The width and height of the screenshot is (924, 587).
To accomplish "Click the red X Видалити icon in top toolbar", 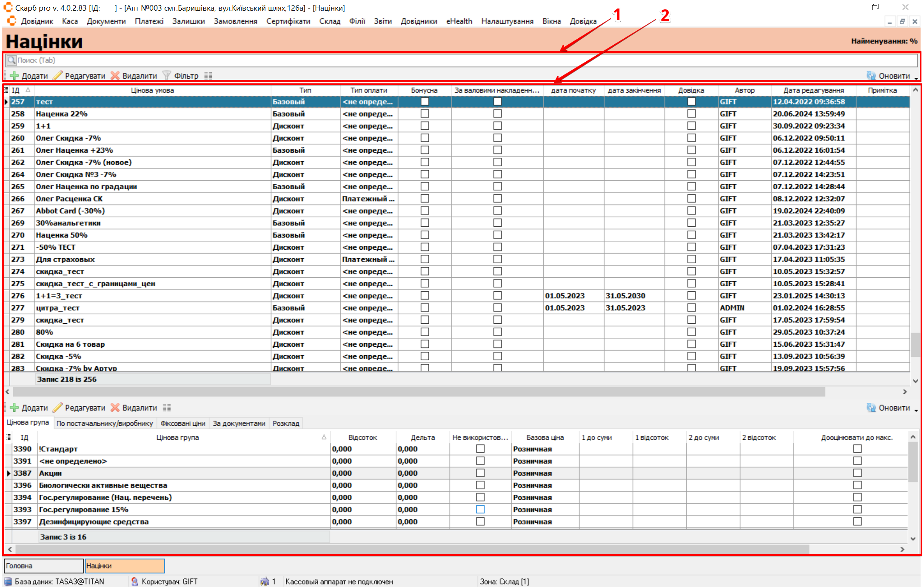I will pos(115,76).
